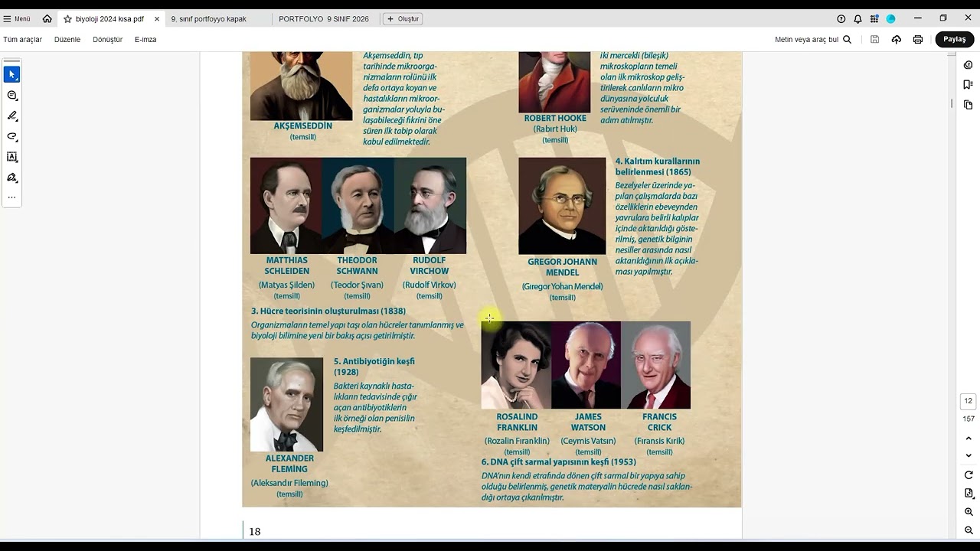Click the Matthias Schleiden portrait
Viewport: 980px width, 551px height.
[x=286, y=206]
